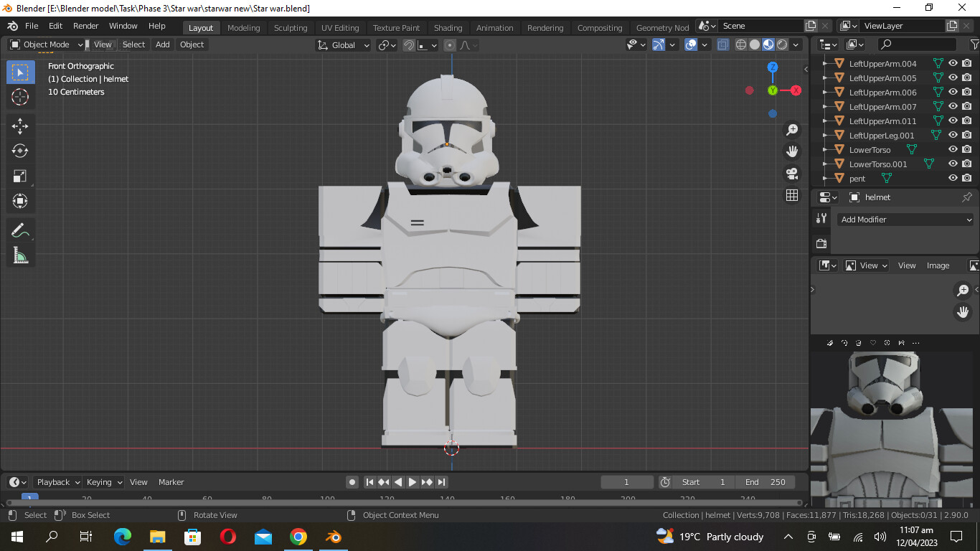This screenshot has width=980, height=551.
Task: Switch to orthographic grid view icon
Action: (792, 195)
